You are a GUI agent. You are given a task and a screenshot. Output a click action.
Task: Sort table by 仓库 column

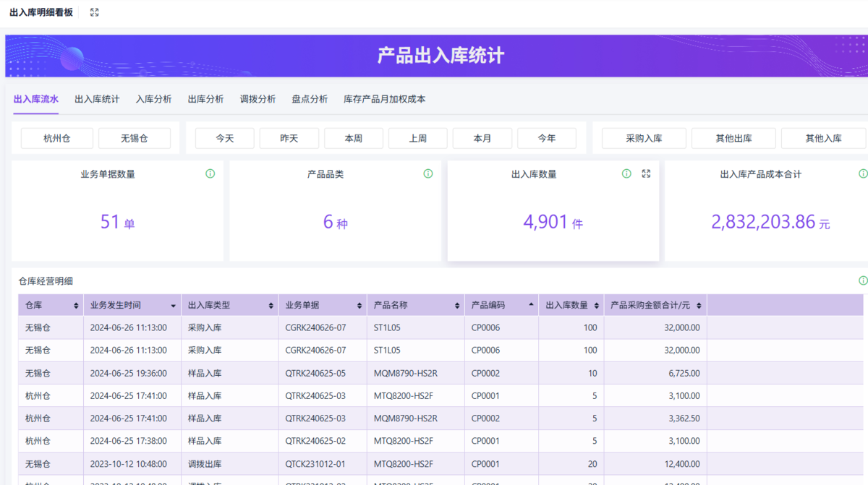pos(76,306)
